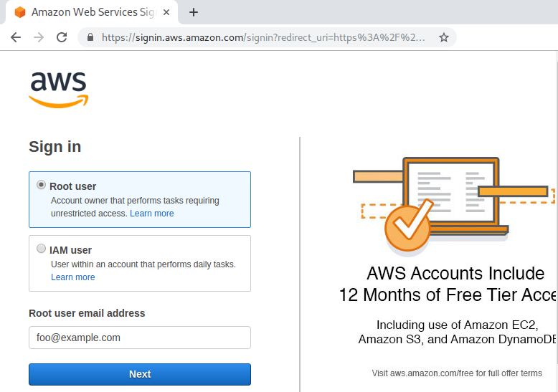Close the Amazon Web Services tab

[x=166, y=12]
